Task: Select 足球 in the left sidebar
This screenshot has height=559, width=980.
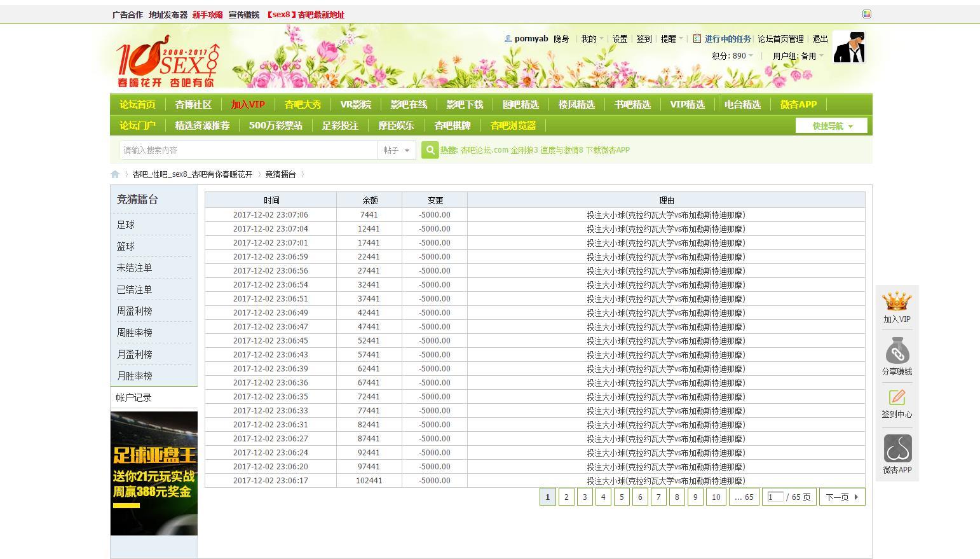Action: 126,224
